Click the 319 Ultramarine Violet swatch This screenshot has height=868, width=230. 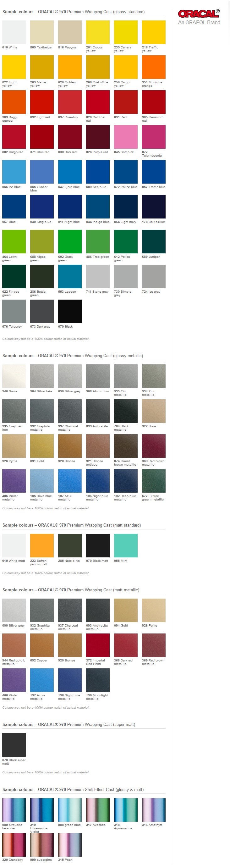[42, 810]
